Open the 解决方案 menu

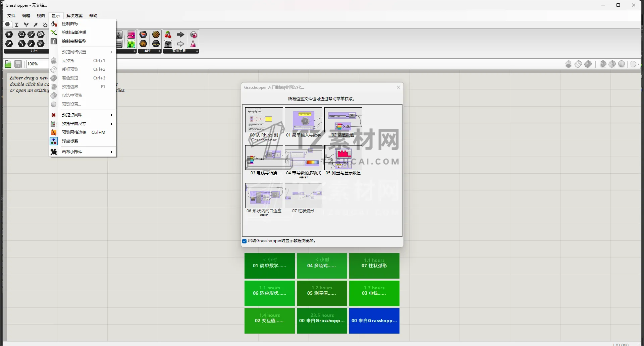coord(74,16)
